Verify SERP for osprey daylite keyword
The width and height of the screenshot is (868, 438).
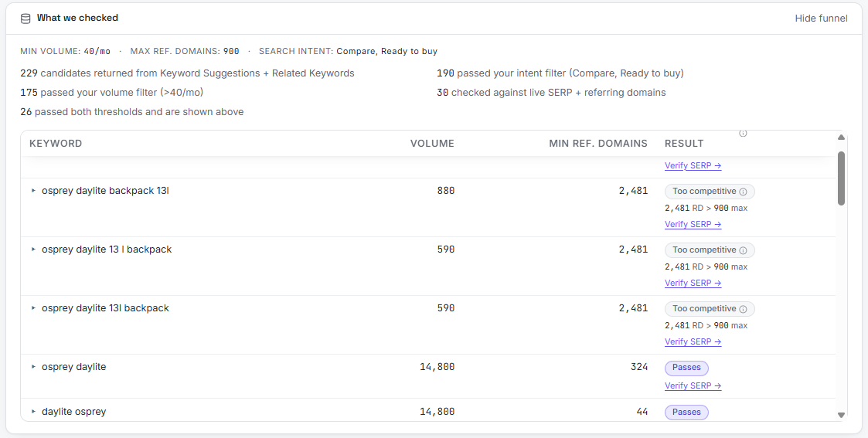click(693, 385)
